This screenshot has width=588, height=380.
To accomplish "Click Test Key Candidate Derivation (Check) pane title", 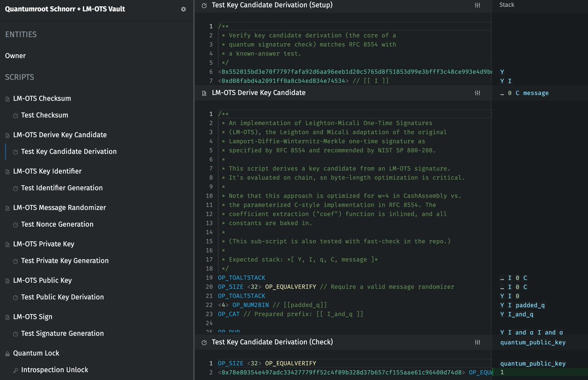I will (x=272, y=342).
